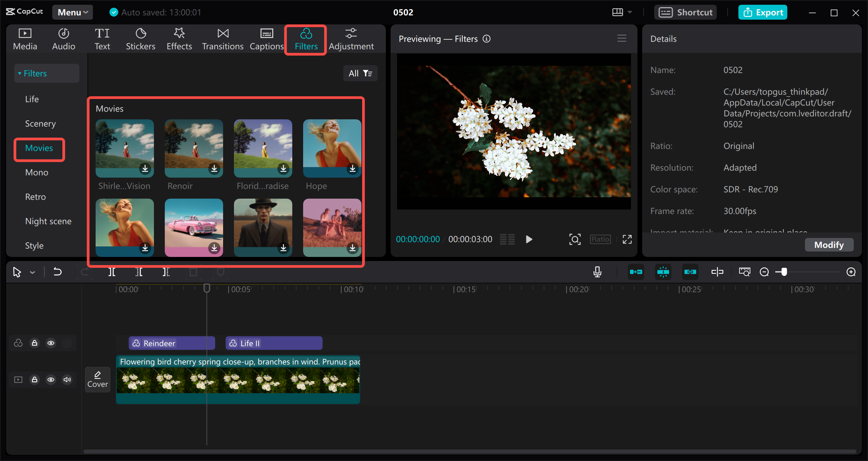Collapse the Filters category tree

coord(20,73)
